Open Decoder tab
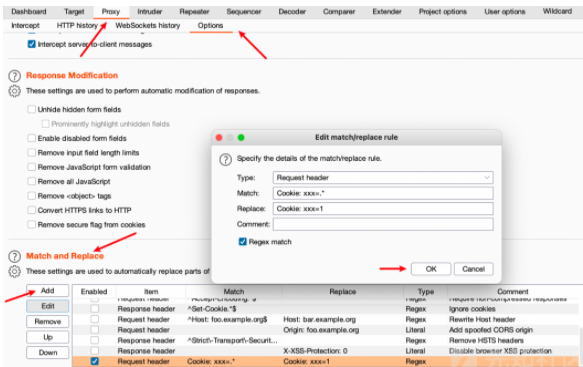The width and height of the screenshot is (583, 367). [x=292, y=12]
